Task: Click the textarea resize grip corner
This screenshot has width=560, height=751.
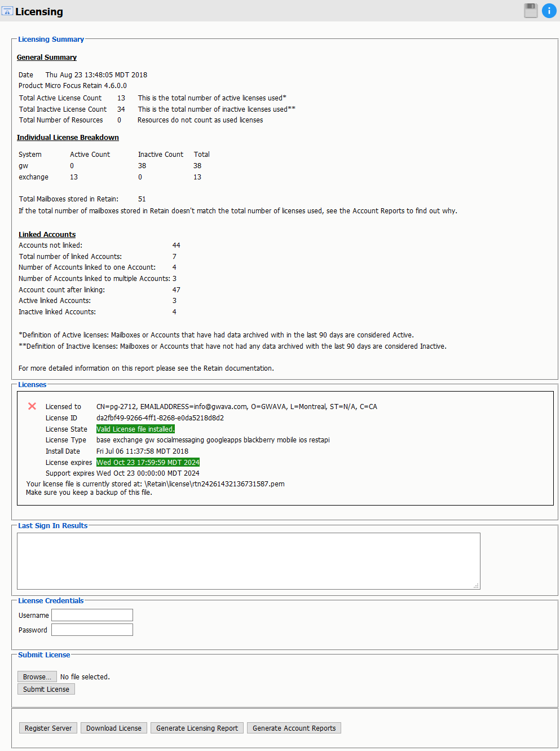Action: click(x=477, y=586)
